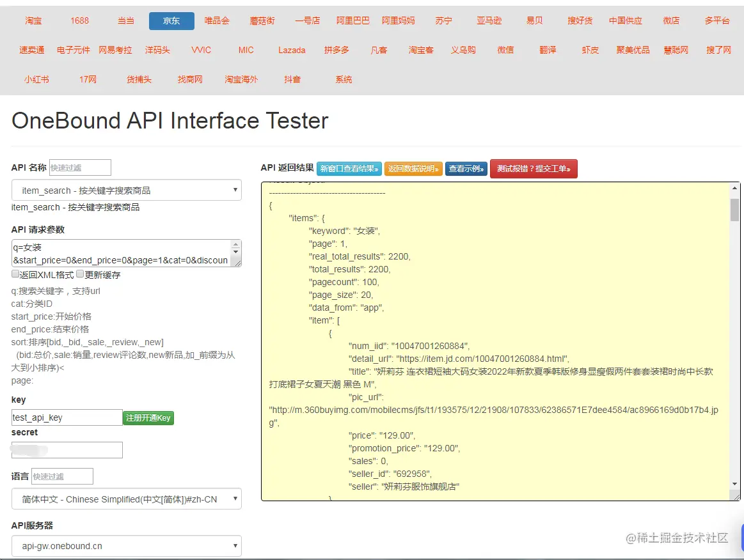
Task: Switch to the 抖音 tab
Action: click(x=292, y=80)
